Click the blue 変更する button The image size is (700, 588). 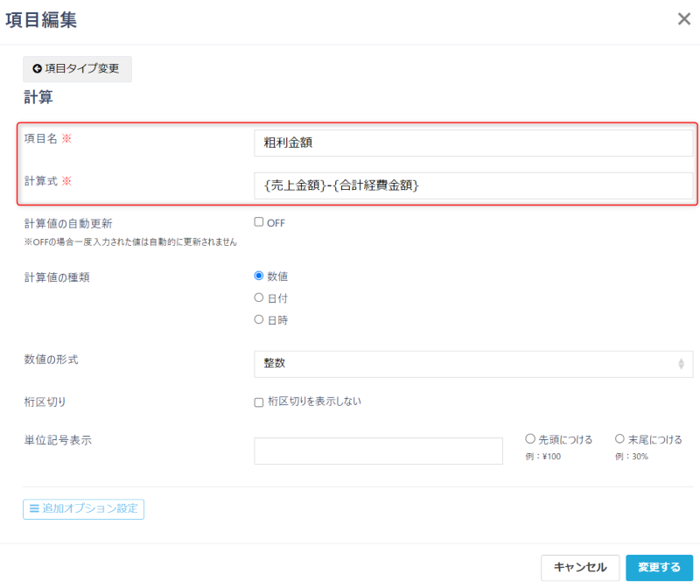[659, 567]
